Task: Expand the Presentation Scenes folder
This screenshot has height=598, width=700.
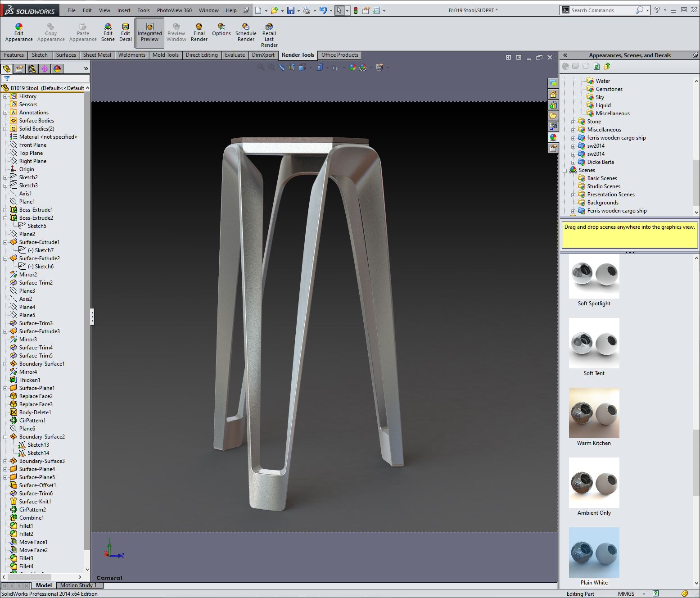Action: coord(574,195)
